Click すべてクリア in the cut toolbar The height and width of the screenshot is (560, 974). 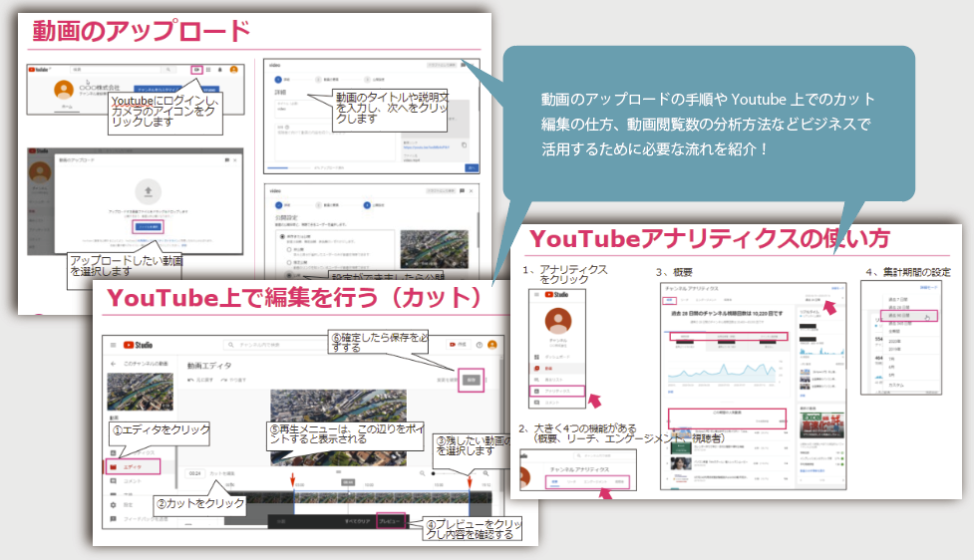click(358, 521)
